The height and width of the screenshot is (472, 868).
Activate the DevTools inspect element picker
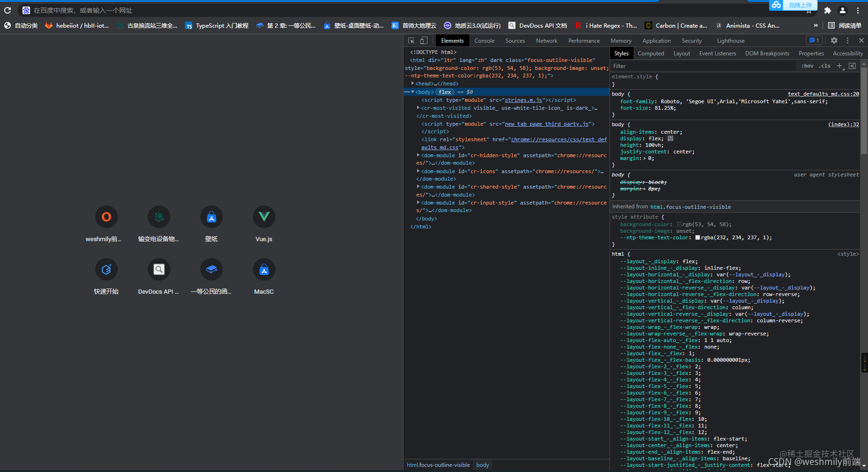pos(411,41)
